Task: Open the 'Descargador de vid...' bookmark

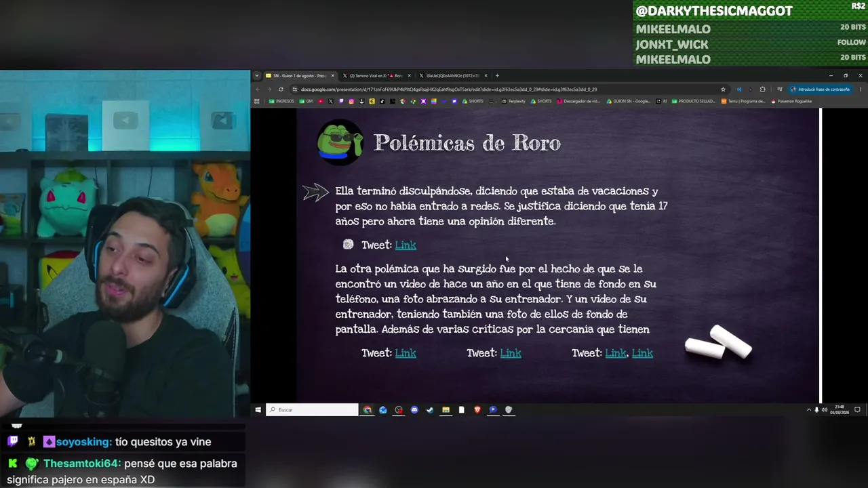Action: 578,102
